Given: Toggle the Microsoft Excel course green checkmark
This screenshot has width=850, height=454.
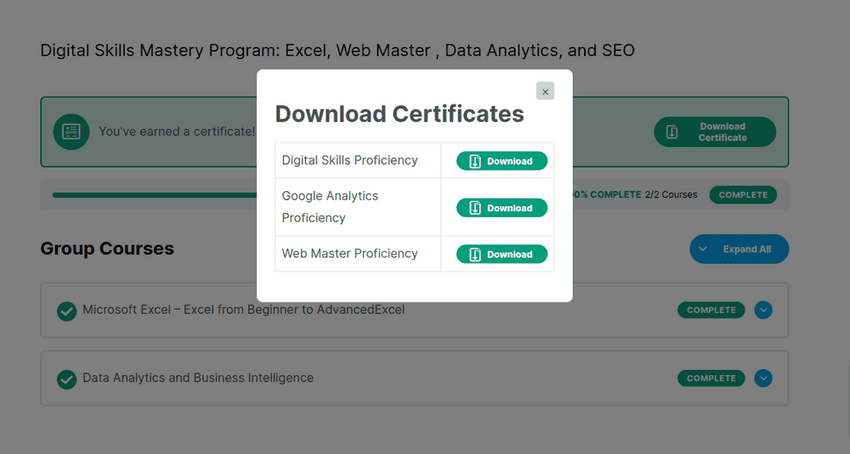Looking at the screenshot, I should (67, 311).
